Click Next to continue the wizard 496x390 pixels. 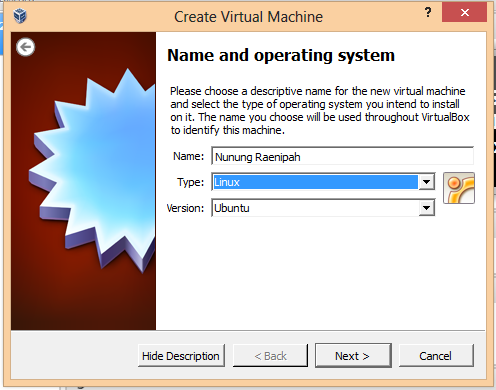pos(353,356)
